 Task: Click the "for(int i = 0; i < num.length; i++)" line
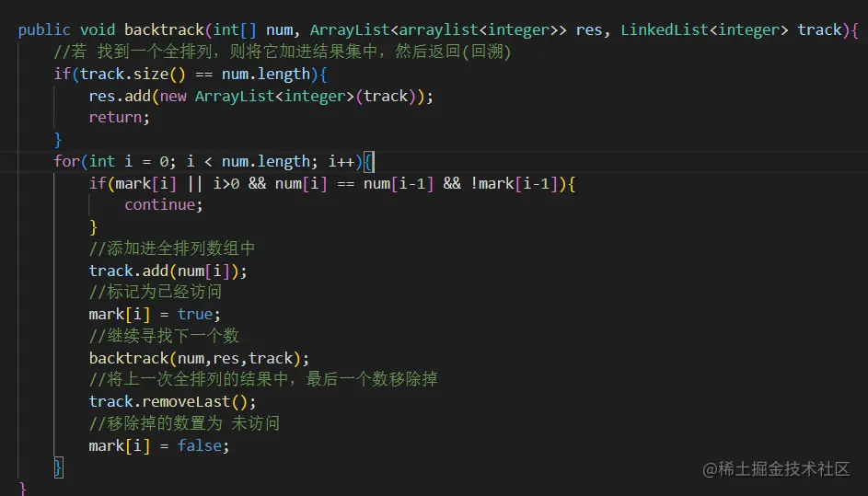click(208, 162)
